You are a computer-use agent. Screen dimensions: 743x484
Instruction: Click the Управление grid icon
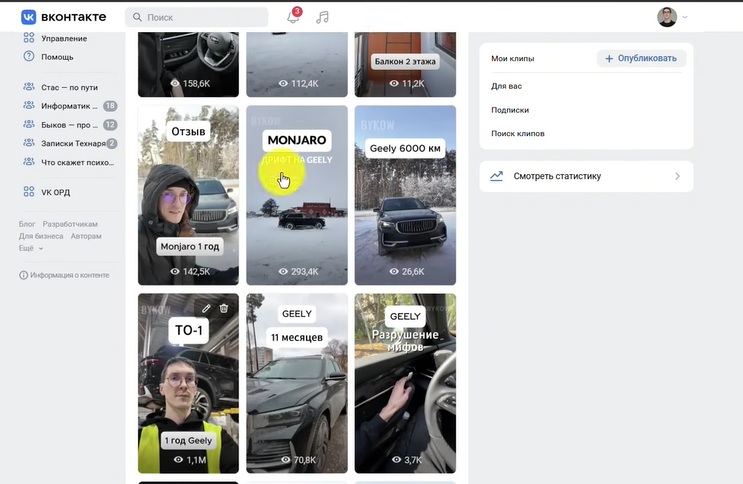coord(29,37)
